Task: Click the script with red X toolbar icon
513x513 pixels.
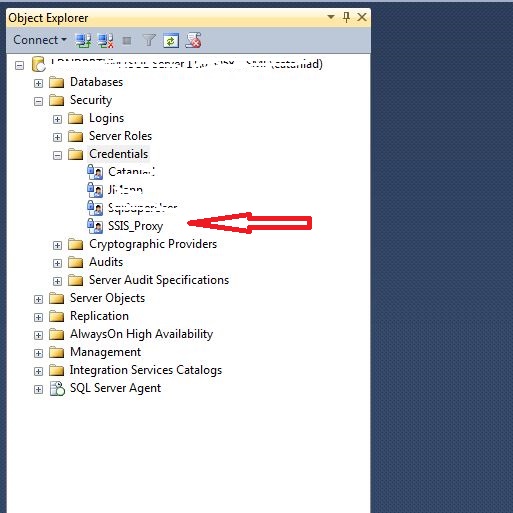Action: 194,41
